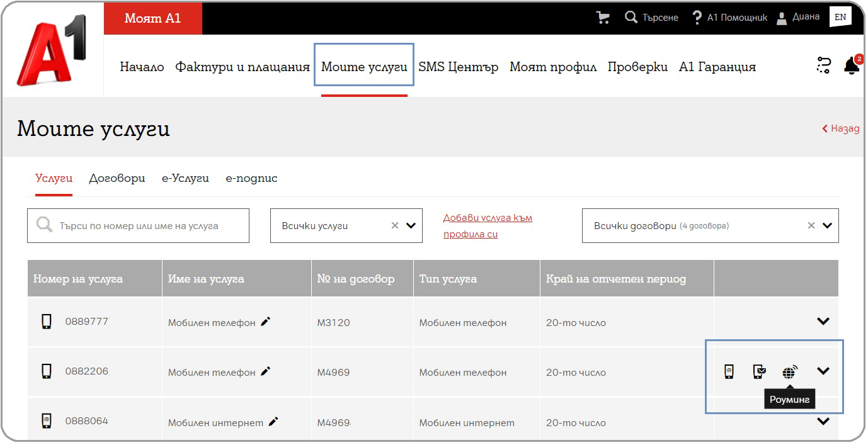
Task: Click mobile internet icon beside 0888064
Action: coord(46,421)
